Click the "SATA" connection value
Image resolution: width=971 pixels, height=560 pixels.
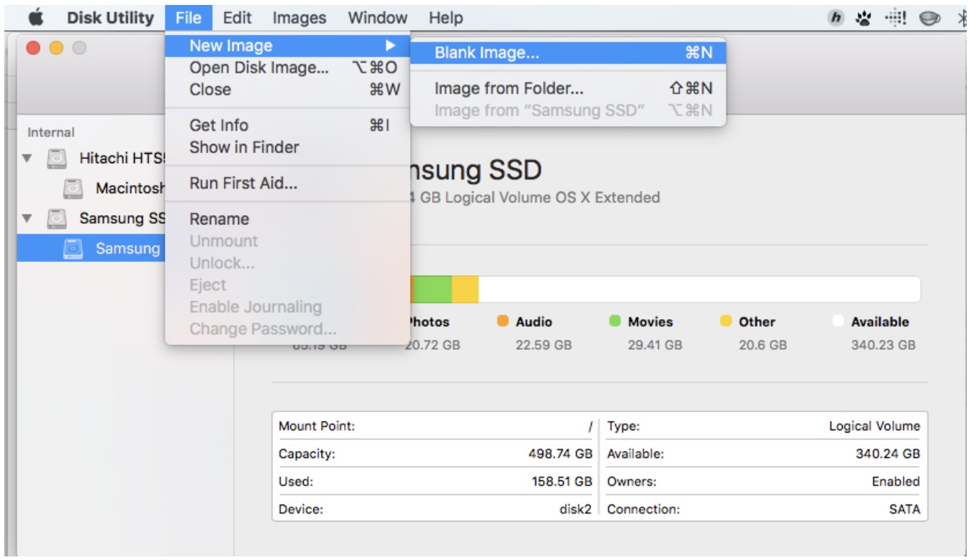[x=905, y=509]
